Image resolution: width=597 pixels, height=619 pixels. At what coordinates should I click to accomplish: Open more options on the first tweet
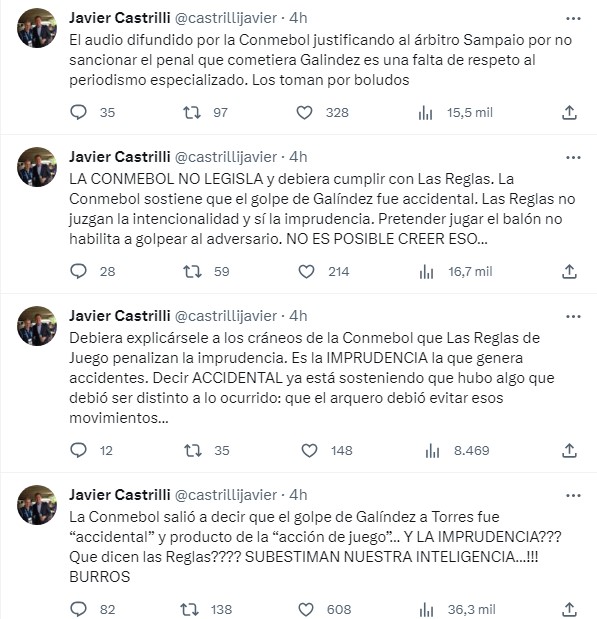(573, 19)
